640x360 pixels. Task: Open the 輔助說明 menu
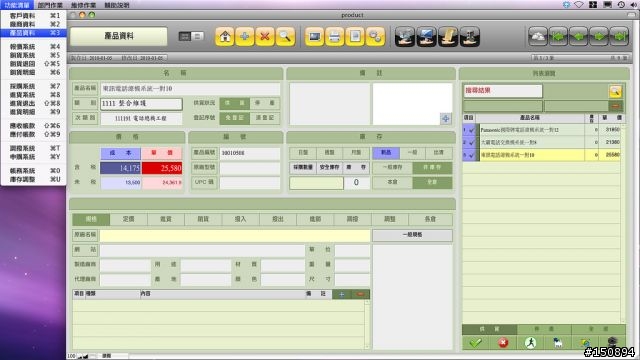pyautogui.click(x=117, y=5)
